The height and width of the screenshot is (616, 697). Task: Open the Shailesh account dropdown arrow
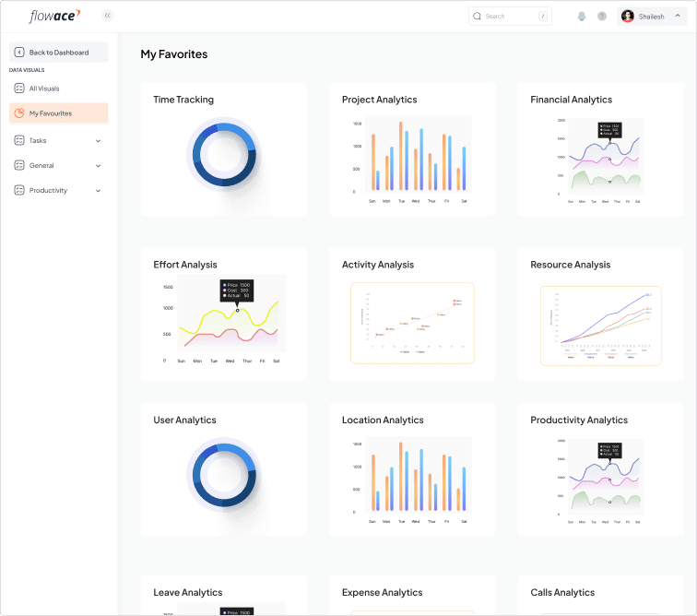tap(678, 16)
